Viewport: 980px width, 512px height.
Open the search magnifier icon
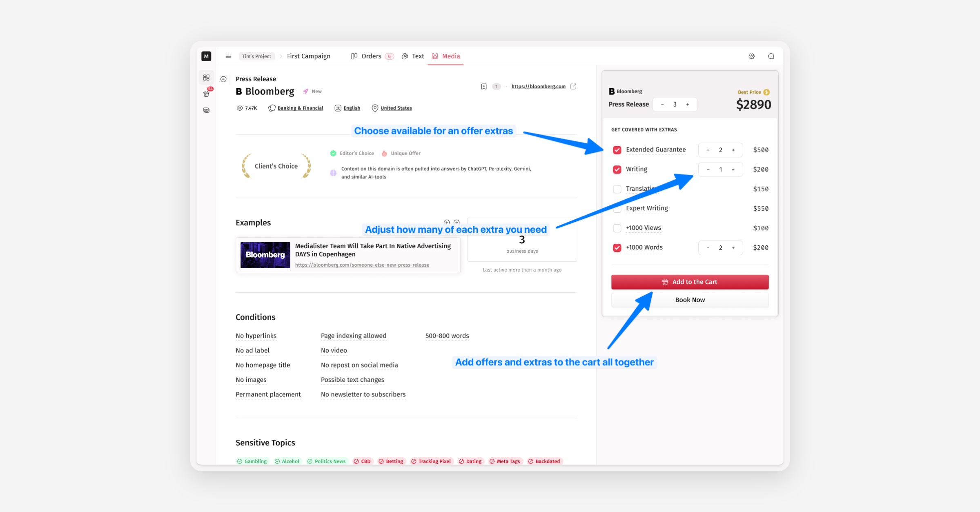click(771, 56)
